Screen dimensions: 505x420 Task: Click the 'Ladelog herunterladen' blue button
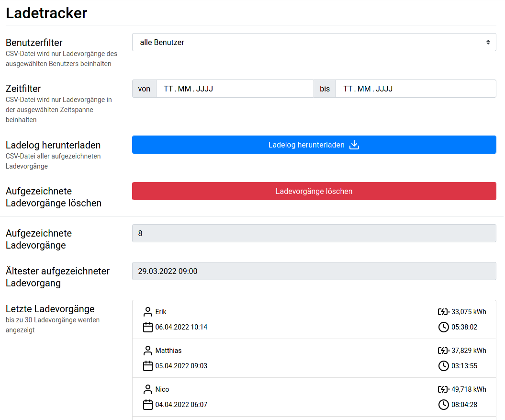pos(314,145)
